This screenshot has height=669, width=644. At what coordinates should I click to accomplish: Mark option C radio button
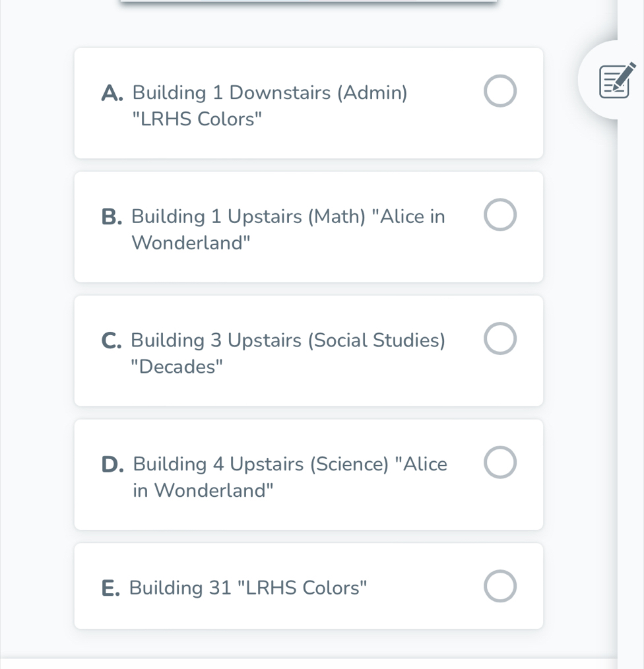coord(500,339)
